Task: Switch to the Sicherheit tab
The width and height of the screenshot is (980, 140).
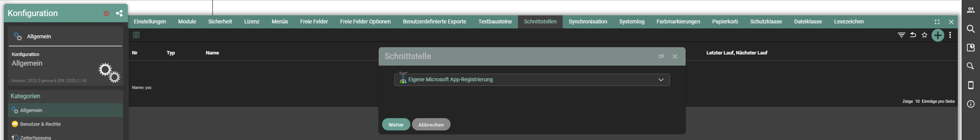Action: pos(220,22)
